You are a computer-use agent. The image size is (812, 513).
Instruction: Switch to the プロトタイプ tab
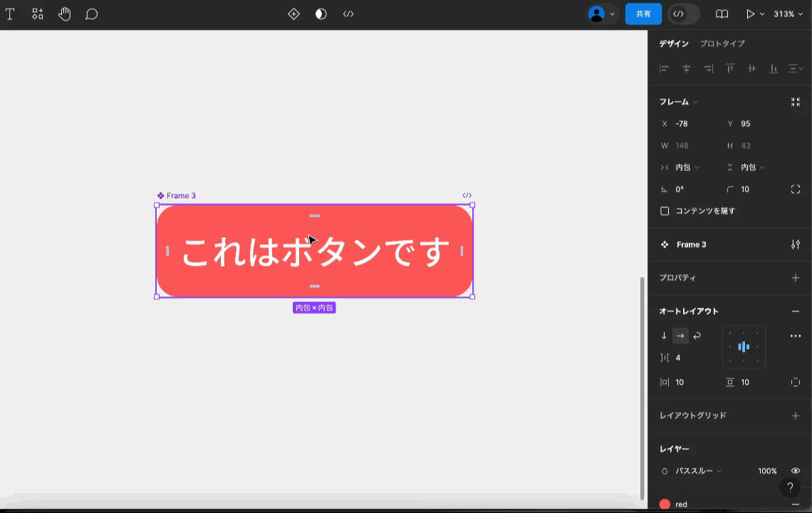(722, 43)
